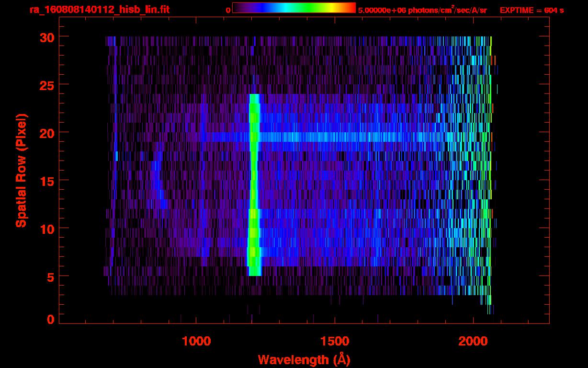This screenshot has width=588, height=368.
Task: Click the y-axis tick label 15
Action: point(46,181)
